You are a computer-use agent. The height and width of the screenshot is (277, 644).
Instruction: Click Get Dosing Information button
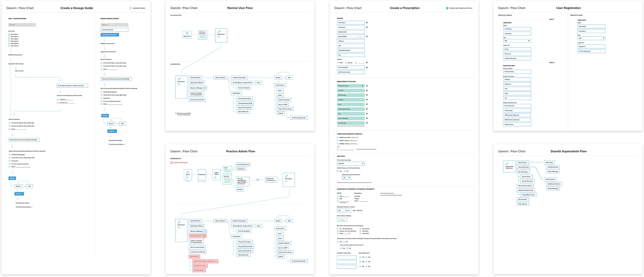click(110, 35)
